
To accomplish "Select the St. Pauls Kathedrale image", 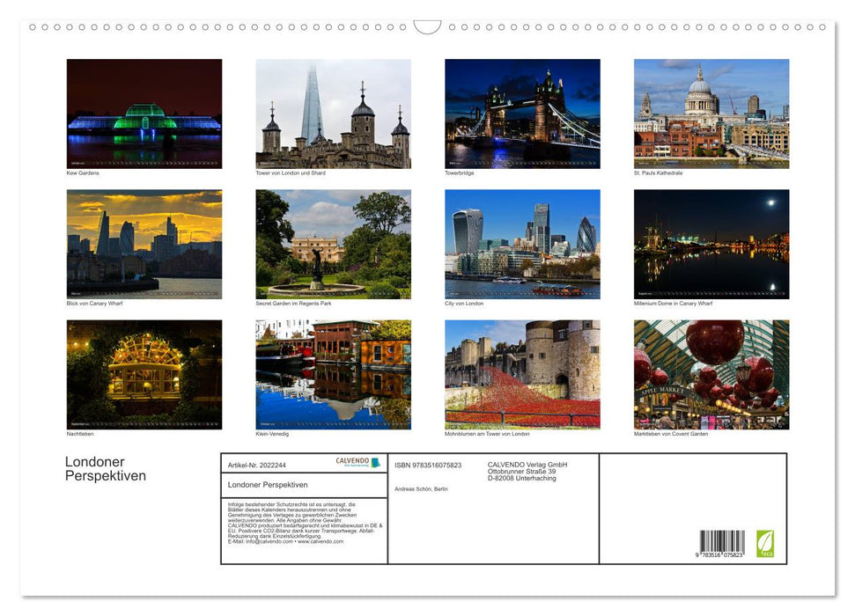I will click(711, 112).
